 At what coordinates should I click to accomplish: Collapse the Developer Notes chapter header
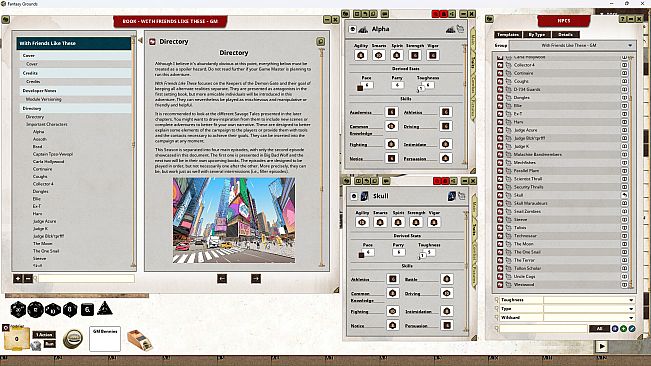[x=75, y=90]
